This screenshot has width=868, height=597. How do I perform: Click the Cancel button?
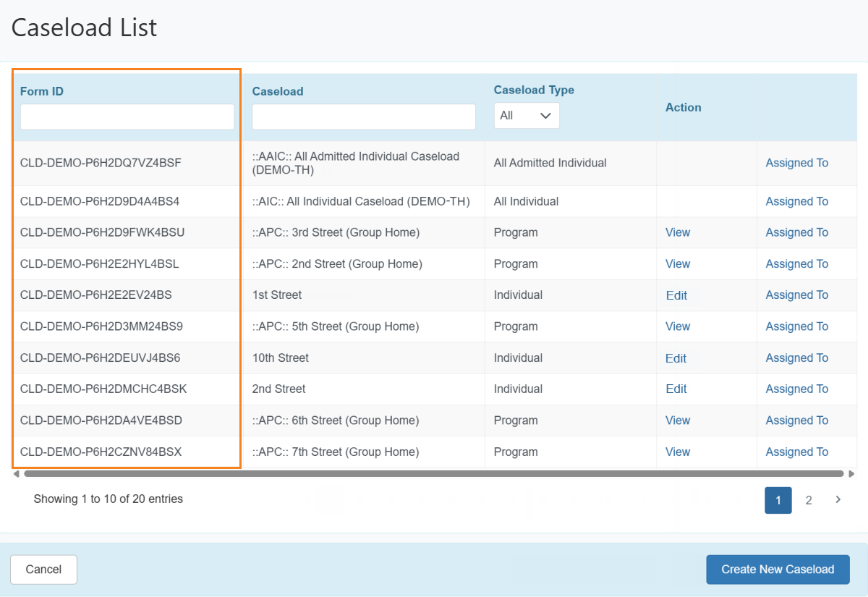pos(43,570)
